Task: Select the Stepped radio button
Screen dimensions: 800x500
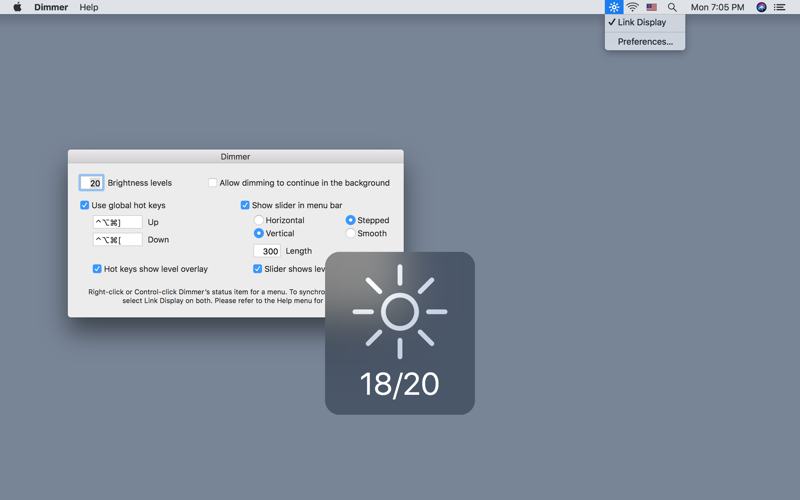Action: [x=351, y=220]
